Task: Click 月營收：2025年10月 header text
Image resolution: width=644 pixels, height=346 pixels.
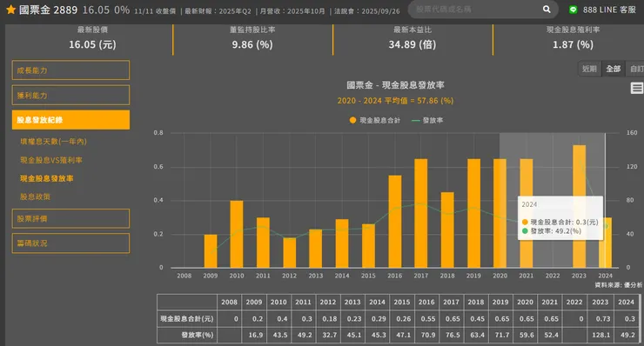Action: pyautogui.click(x=292, y=11)
